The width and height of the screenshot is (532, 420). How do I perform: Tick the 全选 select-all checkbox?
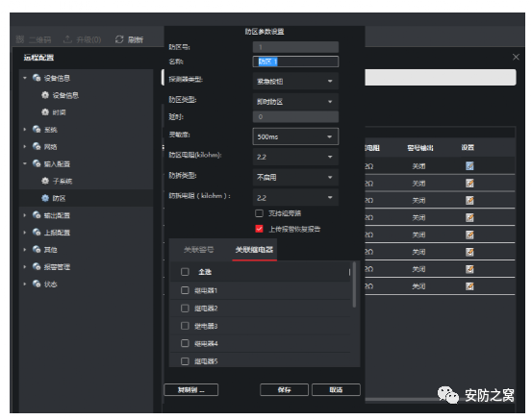[x=185, y=272]
